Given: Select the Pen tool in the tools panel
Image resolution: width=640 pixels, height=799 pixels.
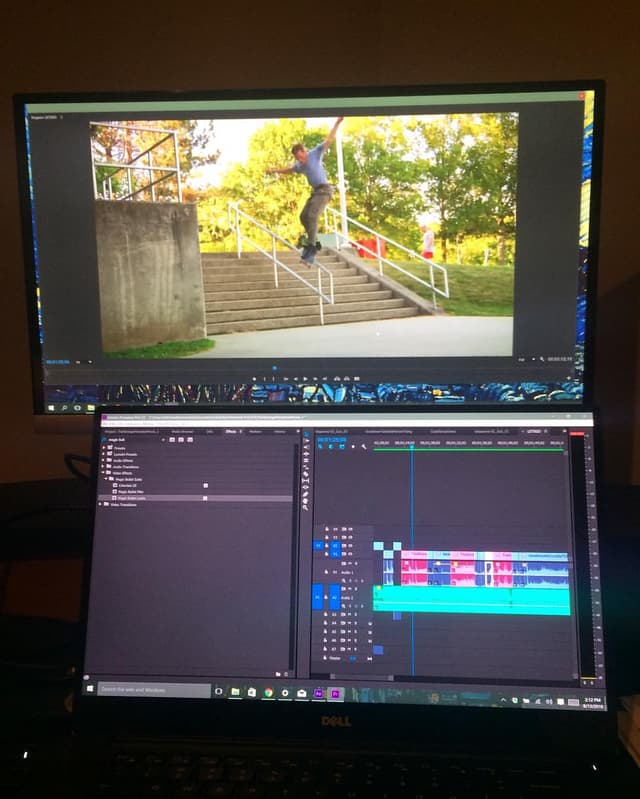Looking at the screenshot, I should point(306,494).
